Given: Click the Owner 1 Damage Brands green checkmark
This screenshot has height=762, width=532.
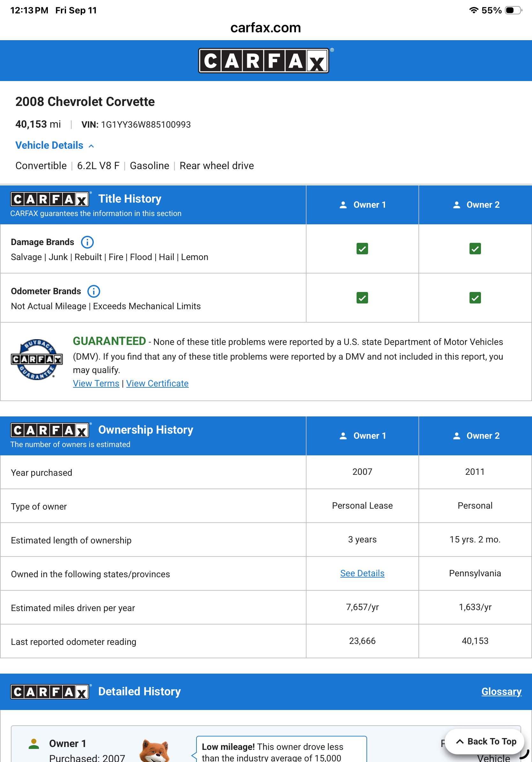Looking at the screenshot, I should [362, 249].
